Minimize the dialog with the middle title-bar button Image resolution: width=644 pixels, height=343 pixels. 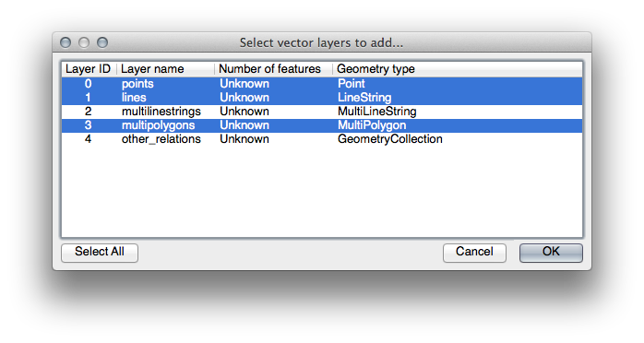tap(84, 42)
